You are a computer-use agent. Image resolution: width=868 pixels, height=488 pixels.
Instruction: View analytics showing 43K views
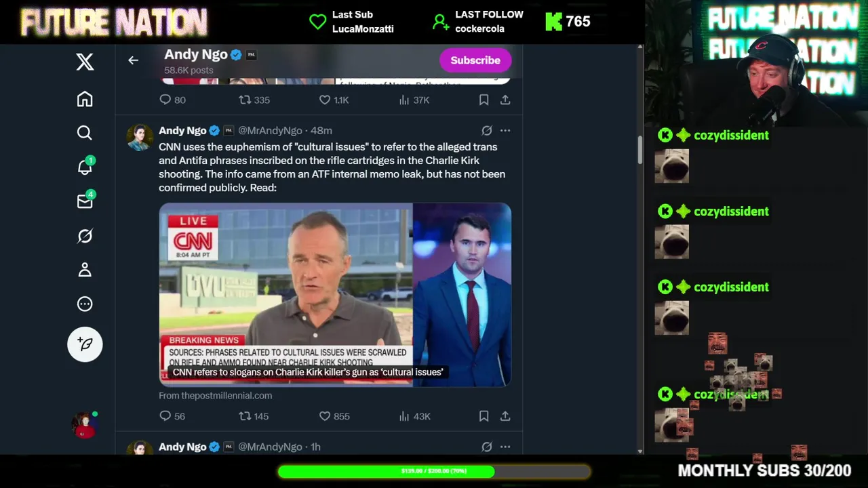[x=404, y=416]
